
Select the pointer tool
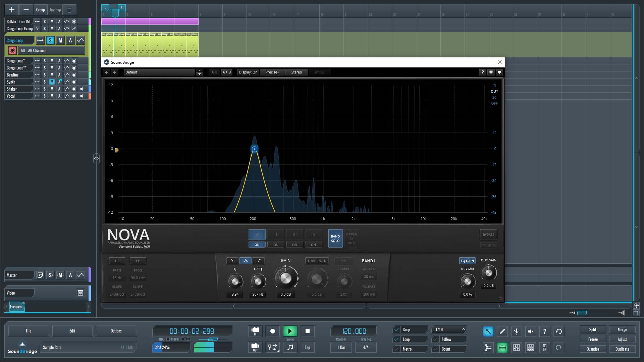488,331
